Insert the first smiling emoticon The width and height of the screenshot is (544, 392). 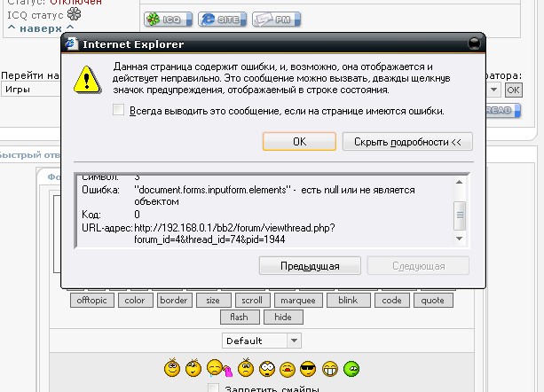[x=172, y=368]
